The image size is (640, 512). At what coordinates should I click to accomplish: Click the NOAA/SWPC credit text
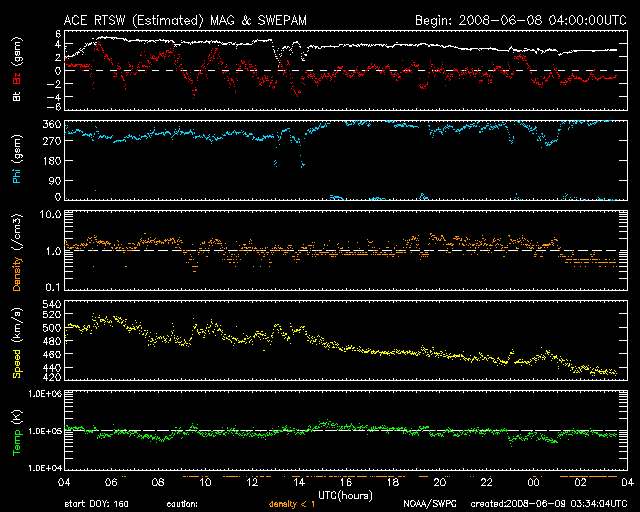pos(430,504)
